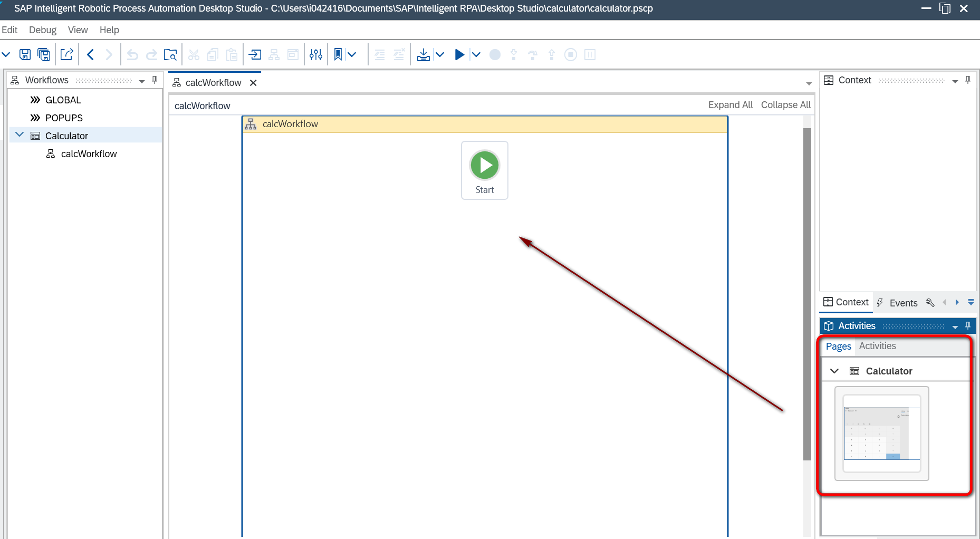Switch to the Context bottom tab
The image size is (980, 539).
point(846,302)
